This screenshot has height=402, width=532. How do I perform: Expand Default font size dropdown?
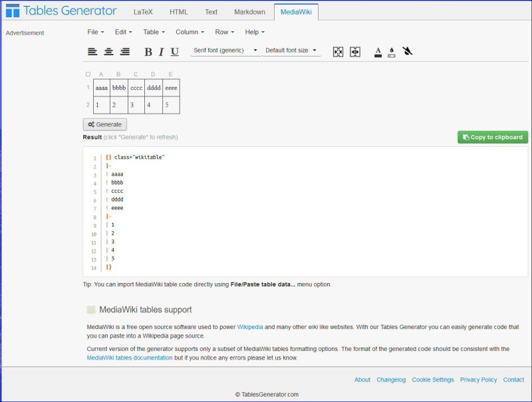[291, 50]
